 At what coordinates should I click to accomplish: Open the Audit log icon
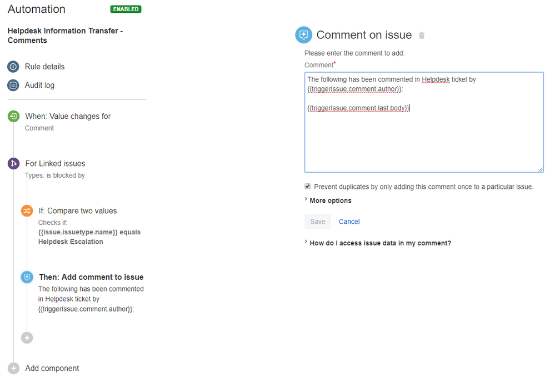[13, 86]
